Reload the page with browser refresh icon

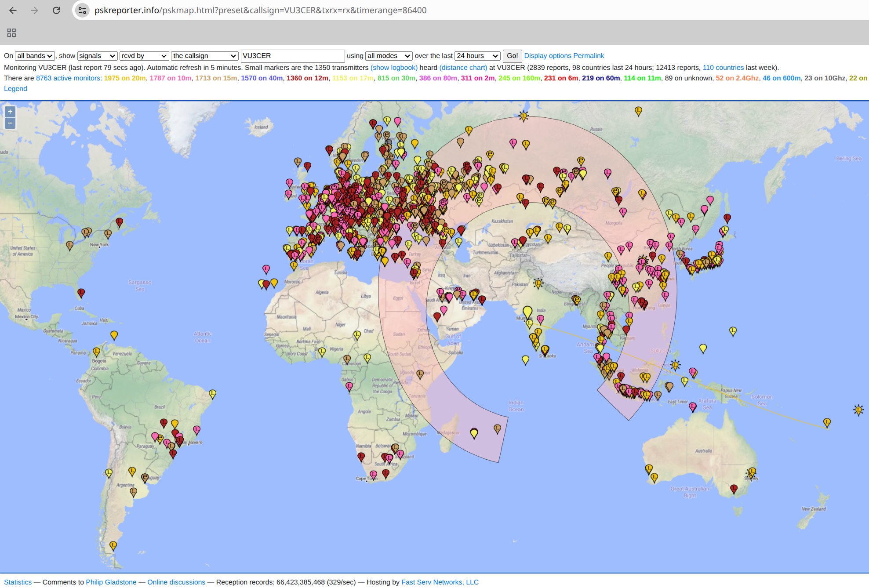56,10
